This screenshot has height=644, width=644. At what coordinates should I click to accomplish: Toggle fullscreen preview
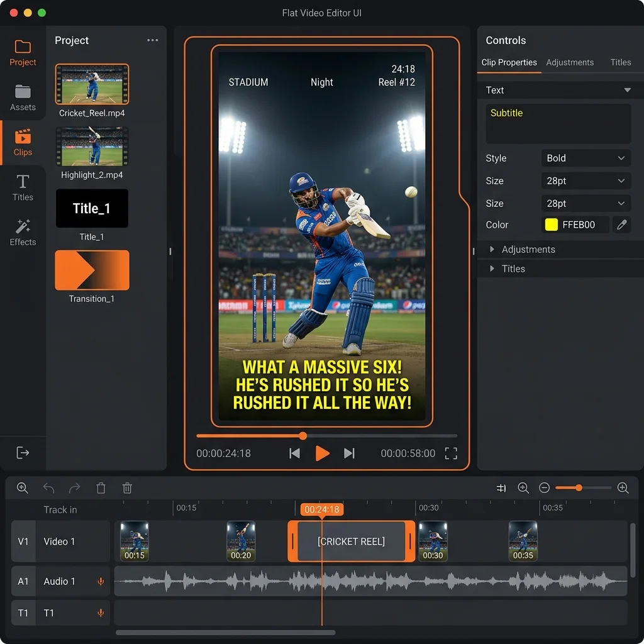click(451, 453)
